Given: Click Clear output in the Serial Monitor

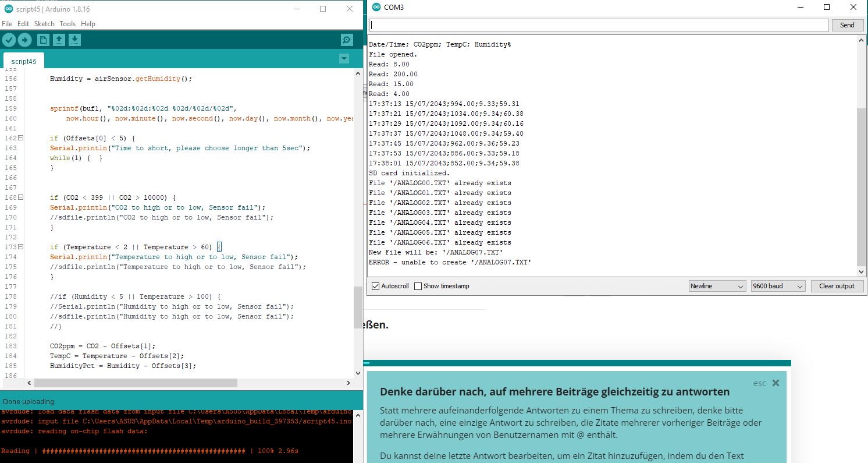Looking at the screenshot, I should [837, 286].
